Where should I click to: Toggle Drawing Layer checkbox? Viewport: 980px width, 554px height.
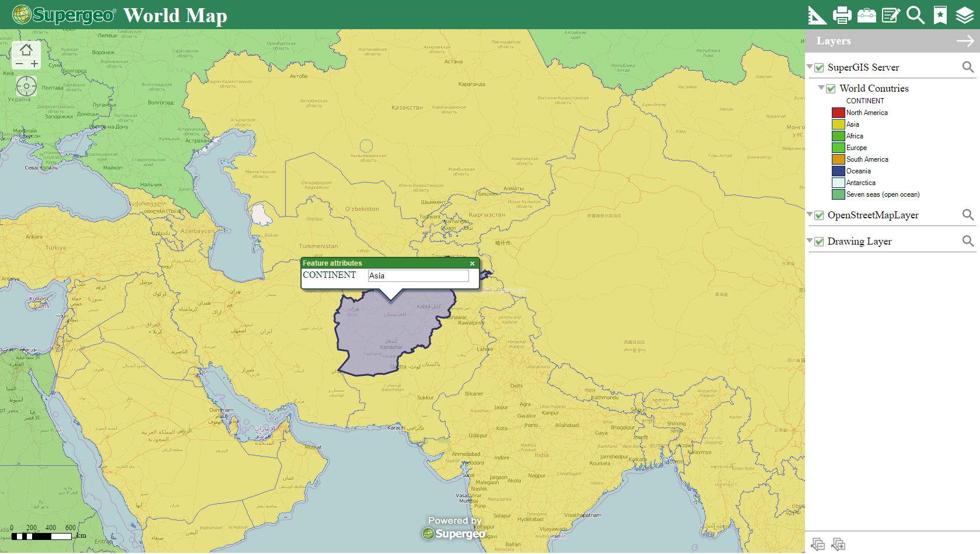[819, 242]
